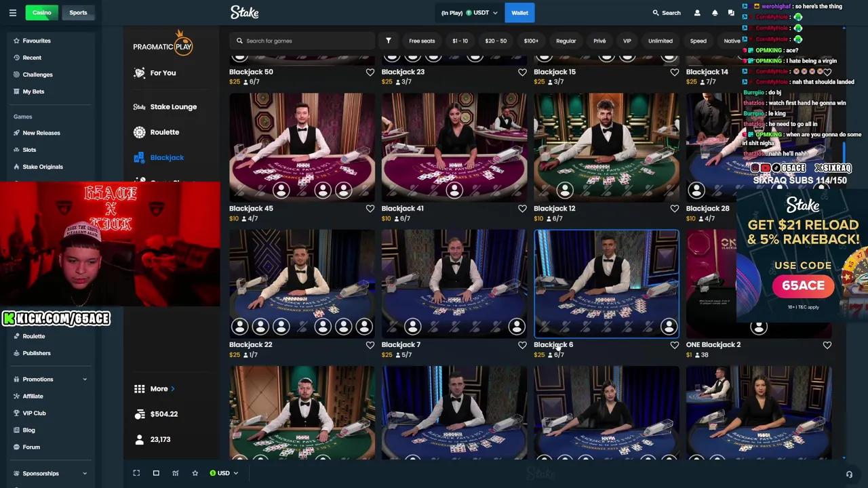Select Roulette category in lobby
The height and width of the screenshot is (488, 868).
pyautogui.click(x=157, y=132)
